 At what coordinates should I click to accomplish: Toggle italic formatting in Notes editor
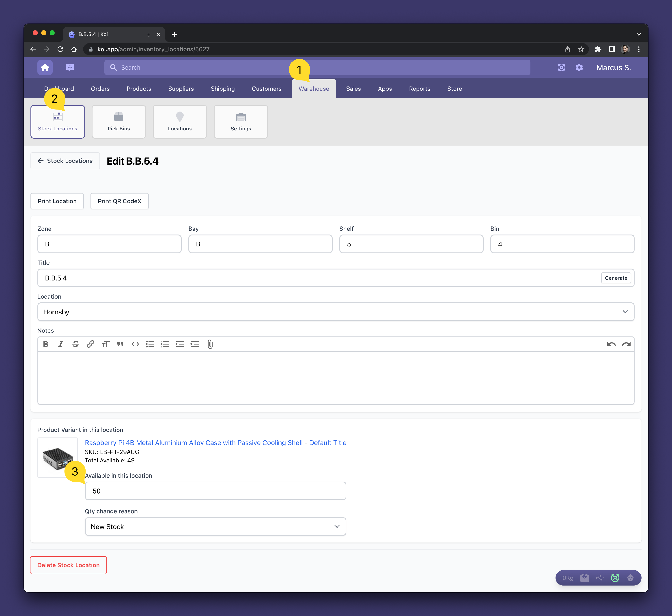click(x=60, y=344)
